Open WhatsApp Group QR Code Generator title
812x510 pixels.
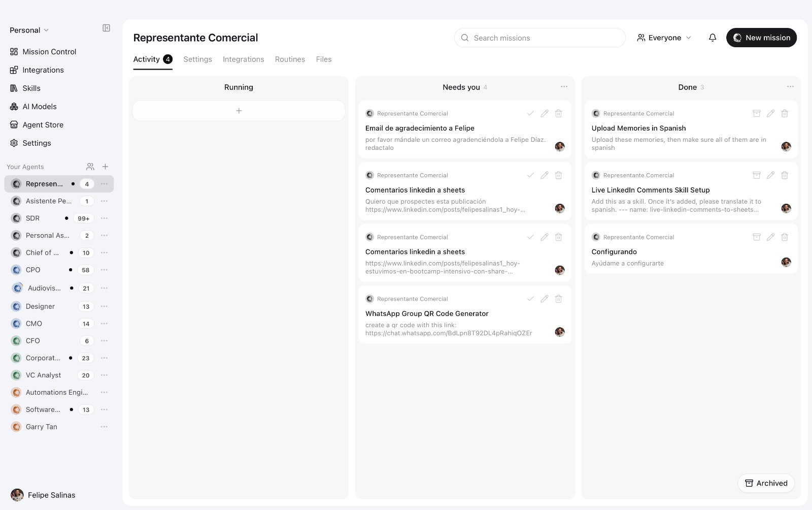point(427,313)
